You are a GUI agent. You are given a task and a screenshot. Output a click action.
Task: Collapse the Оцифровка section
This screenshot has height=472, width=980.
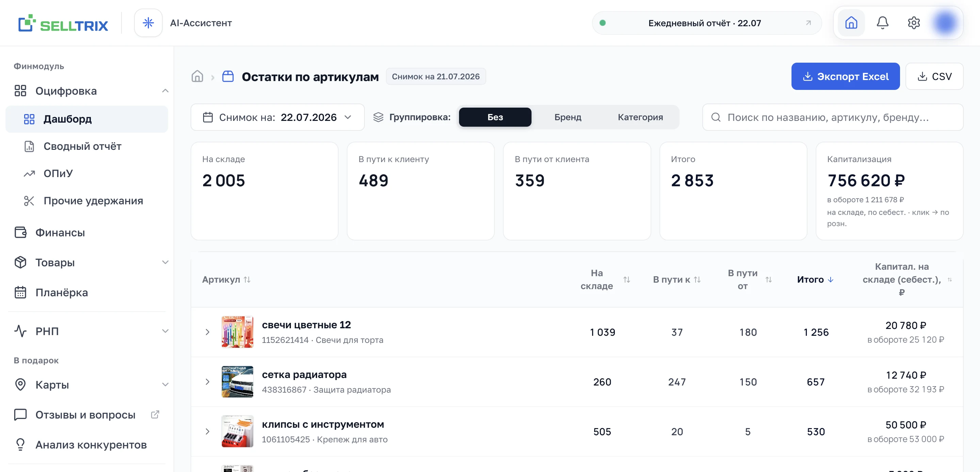tap(165, 91)
